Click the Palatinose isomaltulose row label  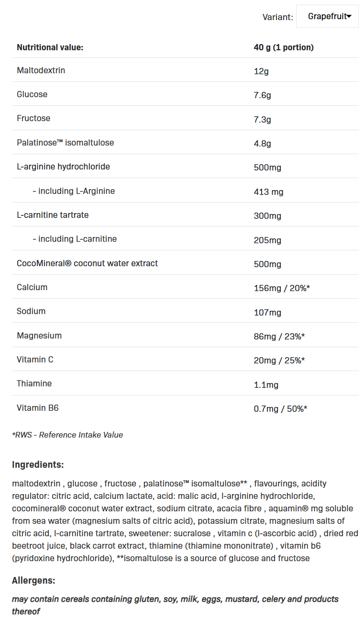(x=65, y=143)
